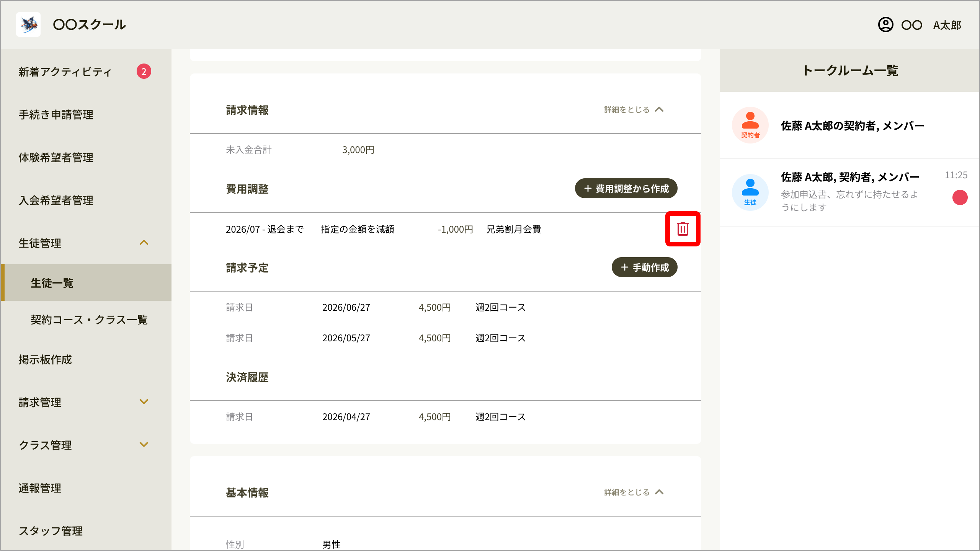Collapse 請求情報 with 詳細をとじる
The height and width of the screenshot is (551, 980).
[x=634, y=109]
